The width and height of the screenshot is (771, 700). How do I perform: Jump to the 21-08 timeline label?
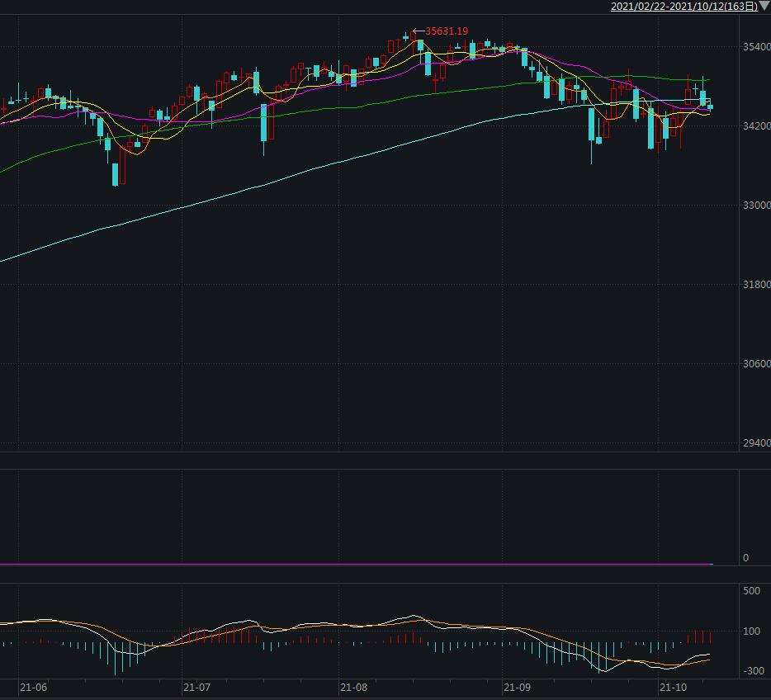(x=353, y=687)
